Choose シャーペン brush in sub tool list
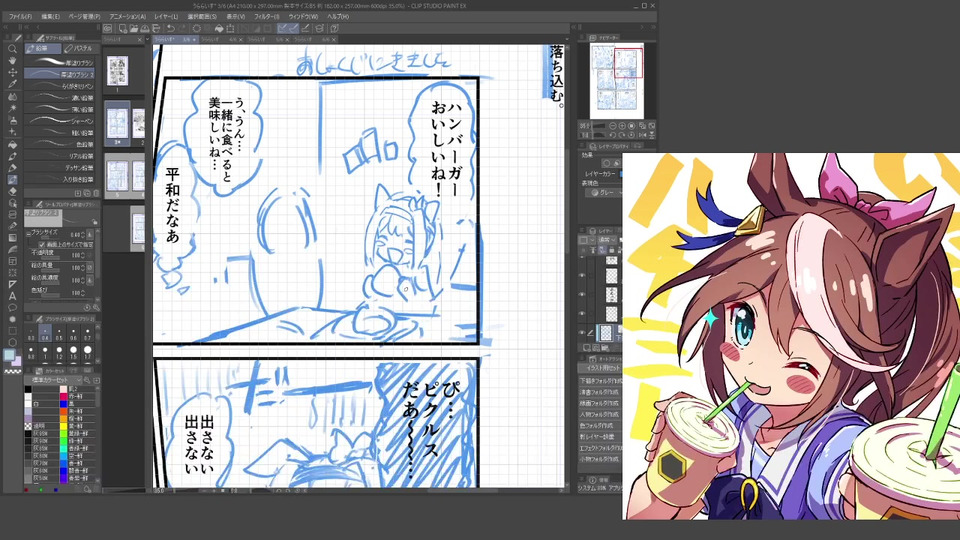Viewport: 960px width, 540px height. [60, 121]
